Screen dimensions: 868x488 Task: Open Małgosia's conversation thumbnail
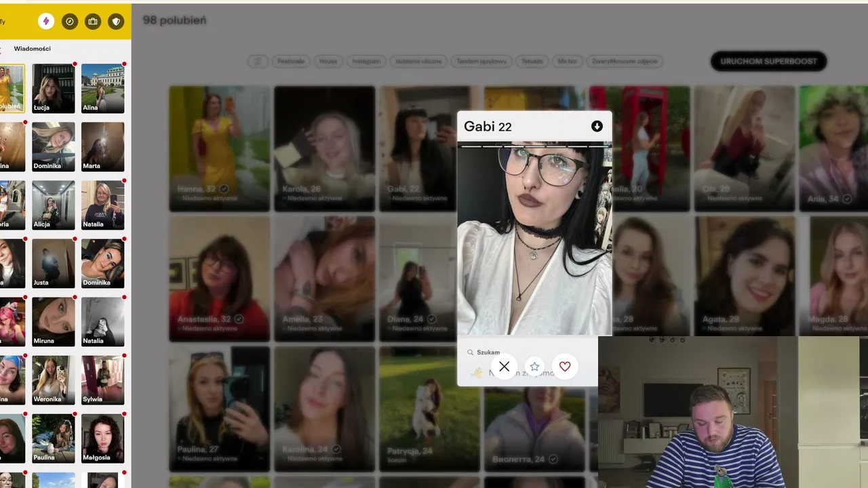click(x=103, y=438)
